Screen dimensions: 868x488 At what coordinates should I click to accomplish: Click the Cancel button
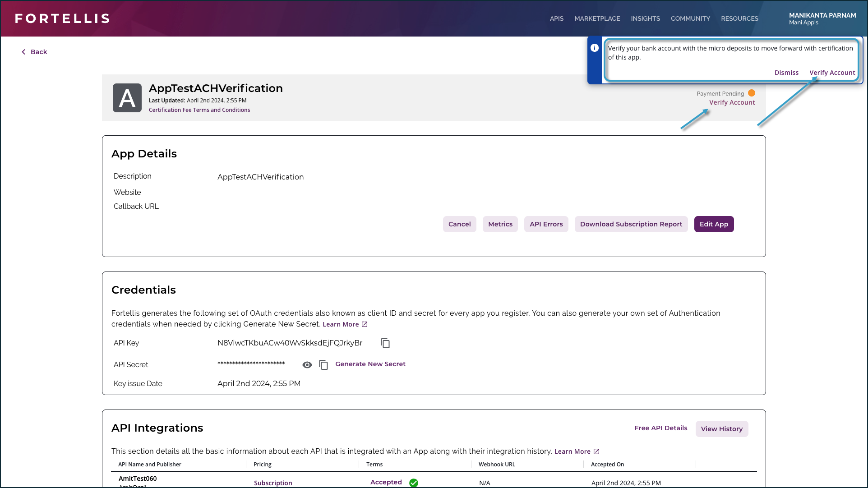pos(460,224)
